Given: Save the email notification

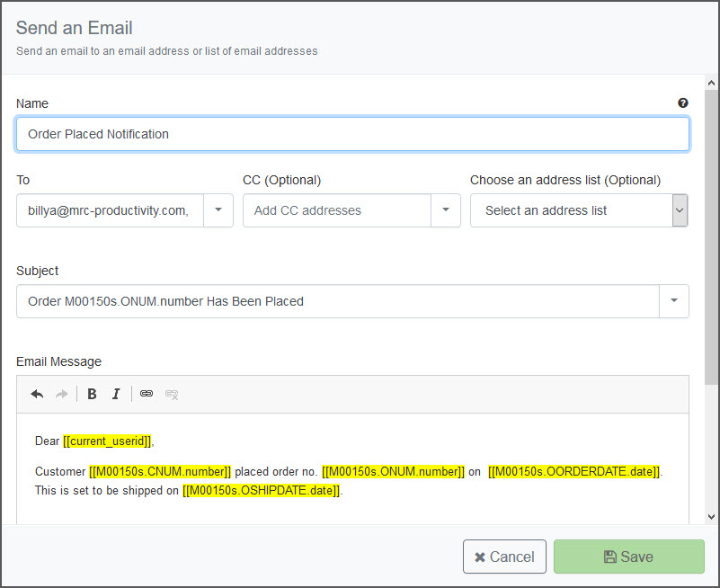Looking at the screenshot, I should pos(628,557).
